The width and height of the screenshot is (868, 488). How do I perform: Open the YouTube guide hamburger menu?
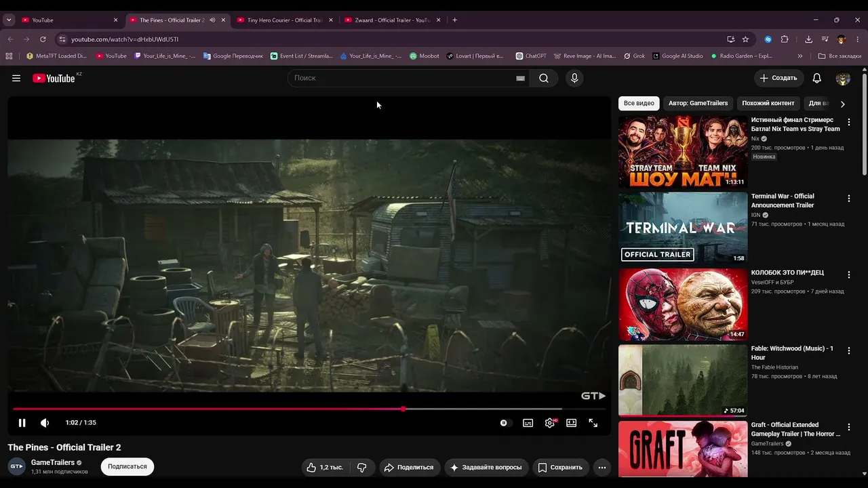16,78
